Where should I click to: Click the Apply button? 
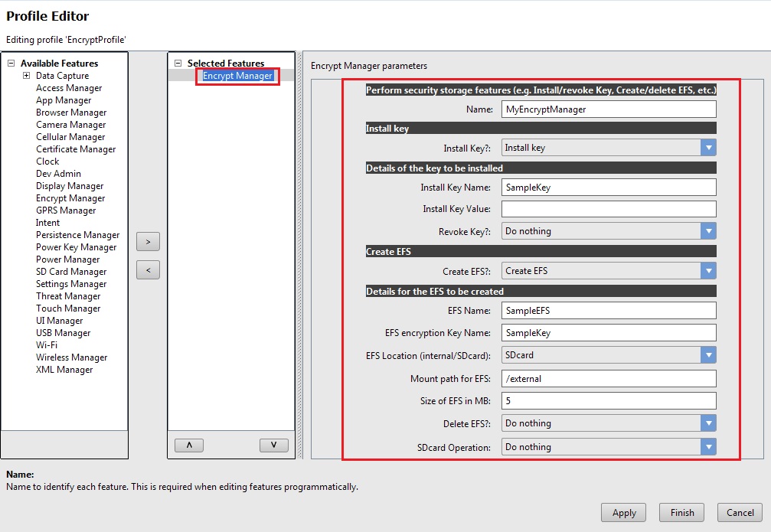tap(624, 513)
